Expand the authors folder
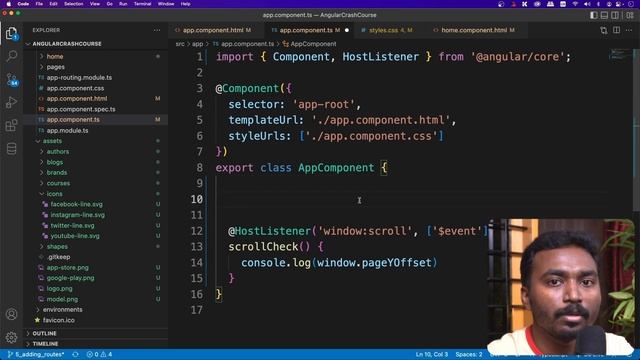The width and height of the screenshot is (640, 360). 58,151
